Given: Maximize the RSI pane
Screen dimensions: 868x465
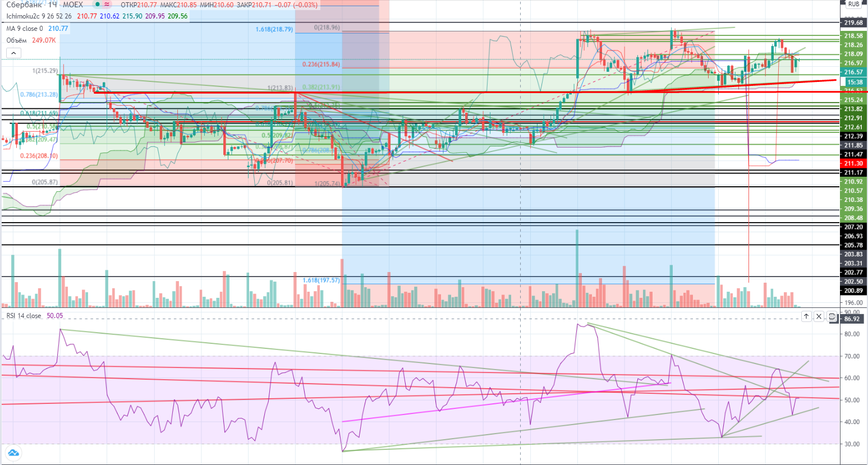Looking at the screenshot, I should click(832, 317).
